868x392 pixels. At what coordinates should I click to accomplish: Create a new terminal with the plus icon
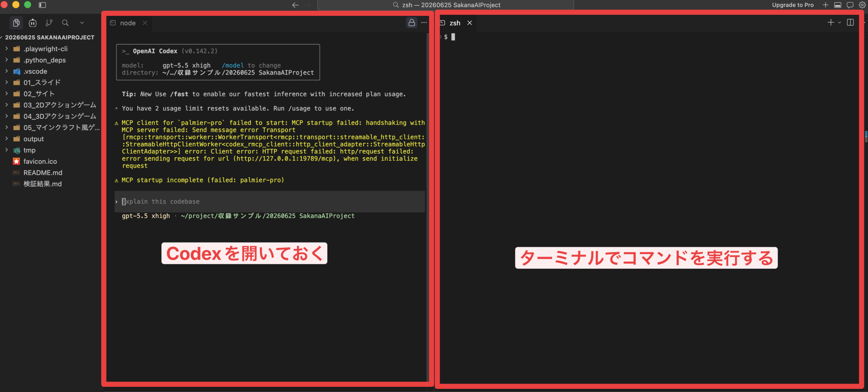831,22
